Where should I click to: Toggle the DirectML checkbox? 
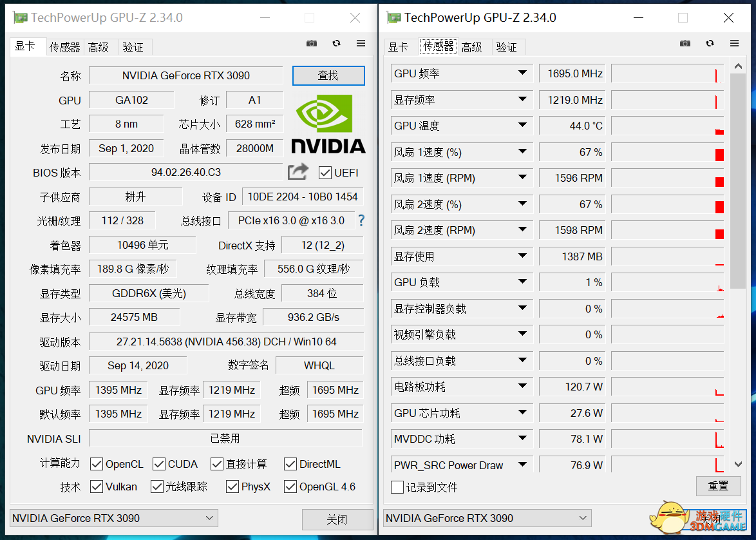coord(290,464)
